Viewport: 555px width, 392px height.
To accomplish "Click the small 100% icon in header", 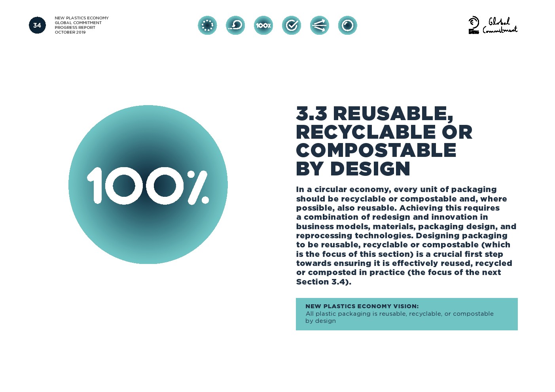I will pos(263,25).
